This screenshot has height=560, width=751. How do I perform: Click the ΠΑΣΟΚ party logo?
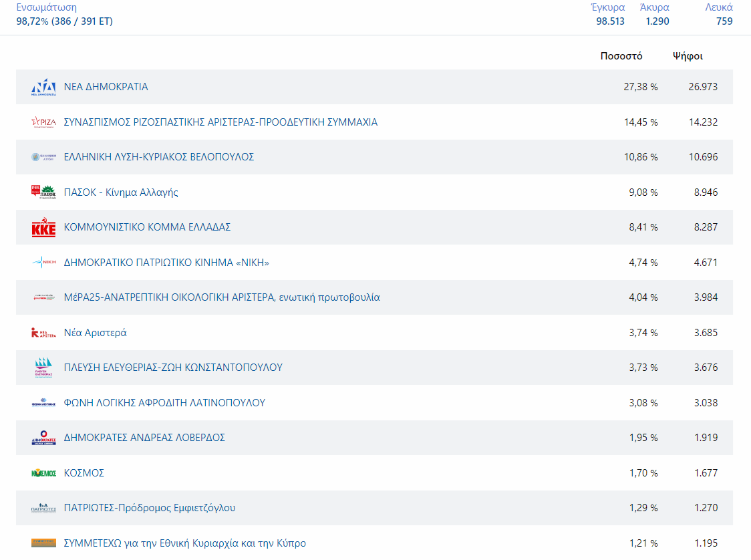43,192
